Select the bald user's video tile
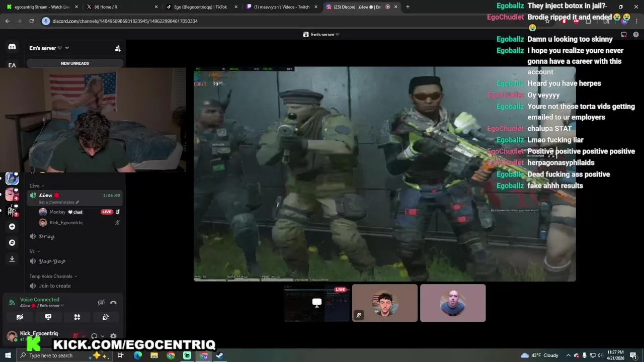 453,303
